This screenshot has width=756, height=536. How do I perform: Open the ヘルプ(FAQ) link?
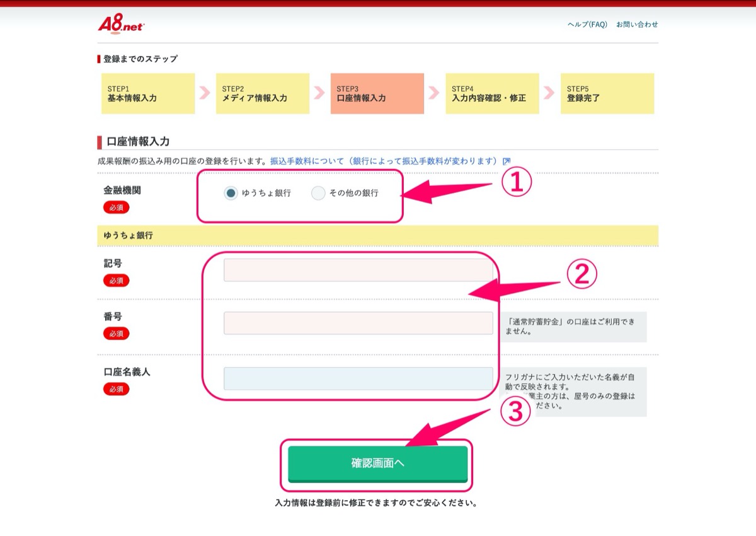click(x=587, y=25)
